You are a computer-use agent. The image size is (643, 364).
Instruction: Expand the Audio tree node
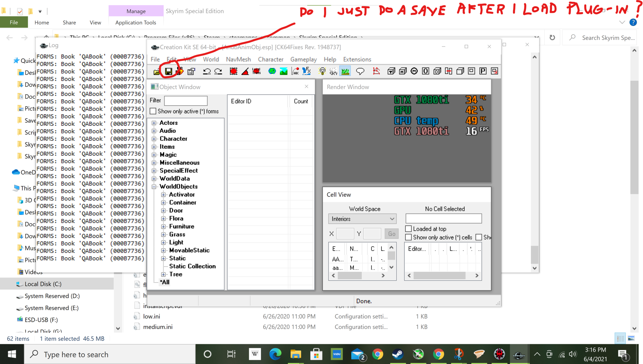154,131
